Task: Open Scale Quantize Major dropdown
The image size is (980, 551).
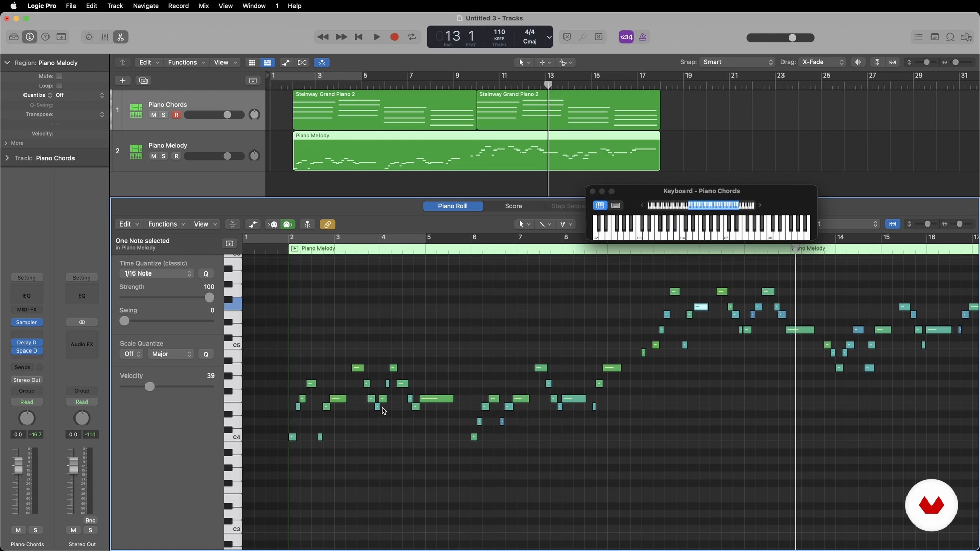Action: 171,354
